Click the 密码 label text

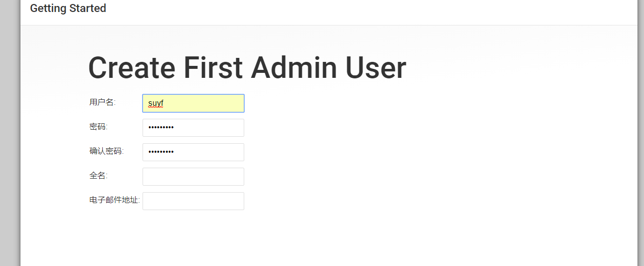(x=98, y=127)
